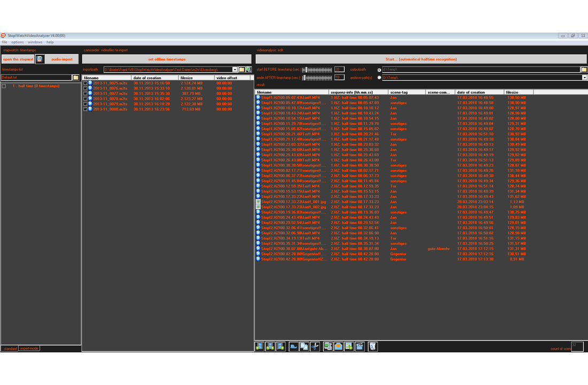588x385 pixels.
Task: Uncheck the 2013-11_0075.m2ts checkbox
Action: (x=85, y=83)
